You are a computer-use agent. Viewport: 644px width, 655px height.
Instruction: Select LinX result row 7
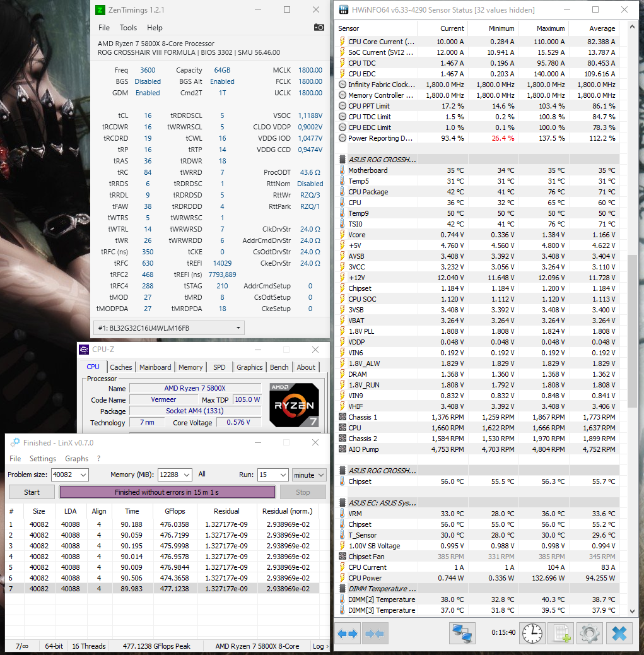tap(162, 589)
